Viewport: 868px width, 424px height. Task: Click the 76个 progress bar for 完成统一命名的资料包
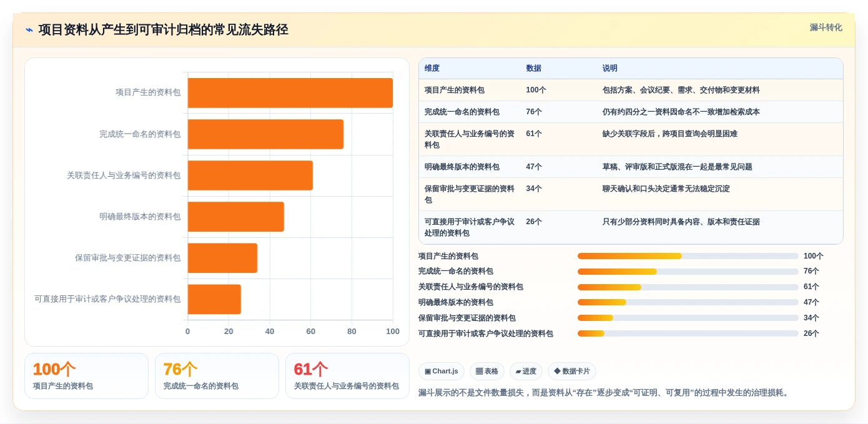click(x=688, y=272)
